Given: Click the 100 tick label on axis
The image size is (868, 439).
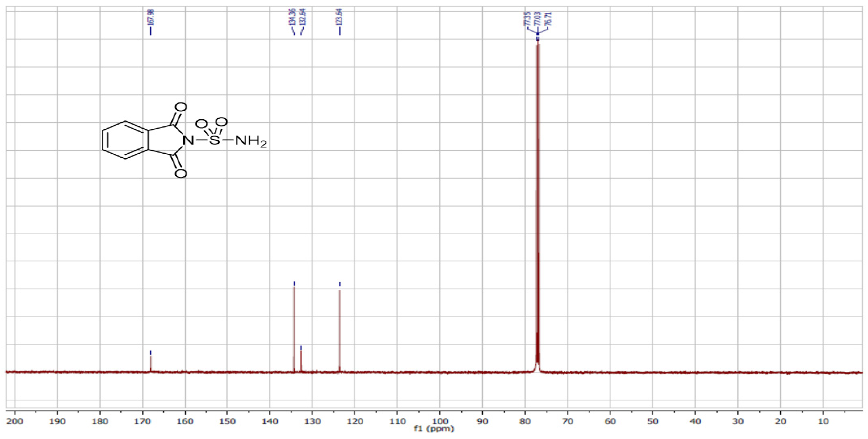Looking at the screenshot, I should click(x=440, y=422).
